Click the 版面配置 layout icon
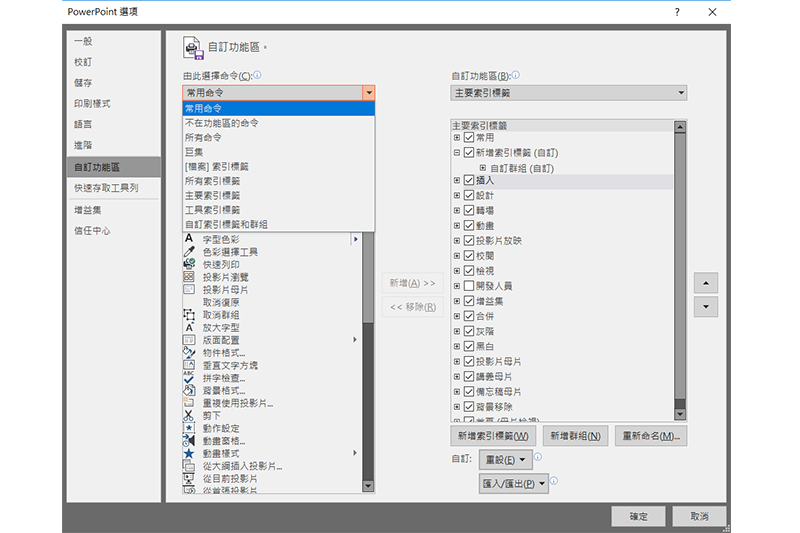Image resolution: width=800 pixels, height=533 pixels. point(189,340)
